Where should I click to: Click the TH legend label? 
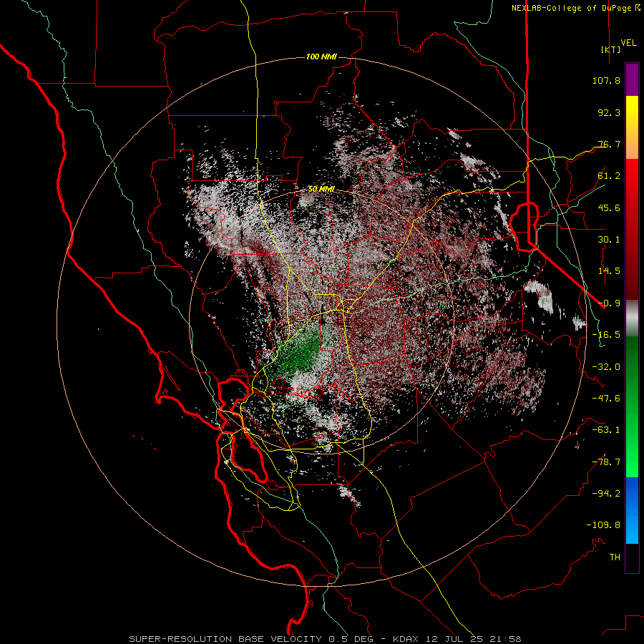tap(615, 557)
